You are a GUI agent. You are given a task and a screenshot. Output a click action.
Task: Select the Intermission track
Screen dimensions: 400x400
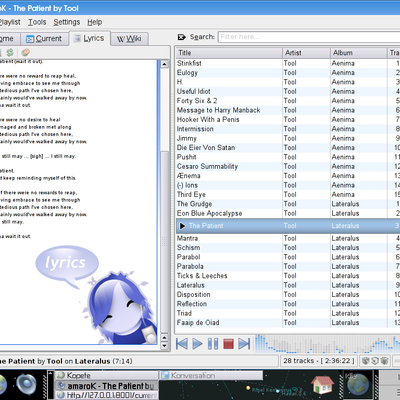point(195,129)
